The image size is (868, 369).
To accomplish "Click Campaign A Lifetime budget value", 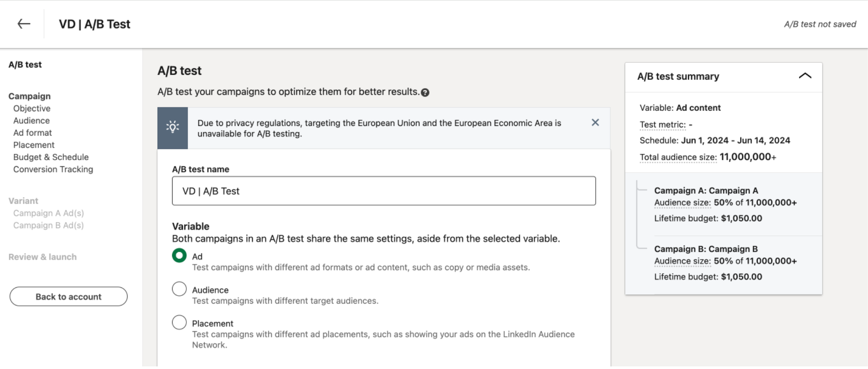I will click(x=741, y=218).
